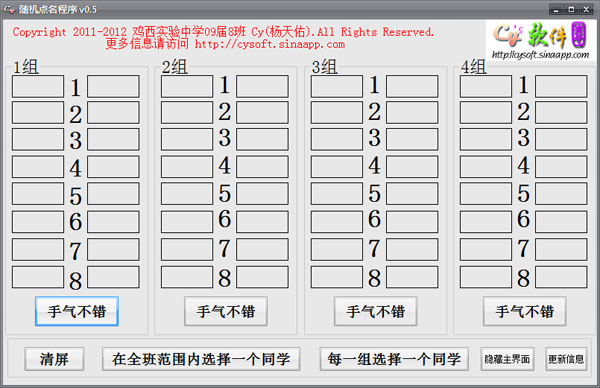
Task: Click the app icon in title bar
Action: 9,9
